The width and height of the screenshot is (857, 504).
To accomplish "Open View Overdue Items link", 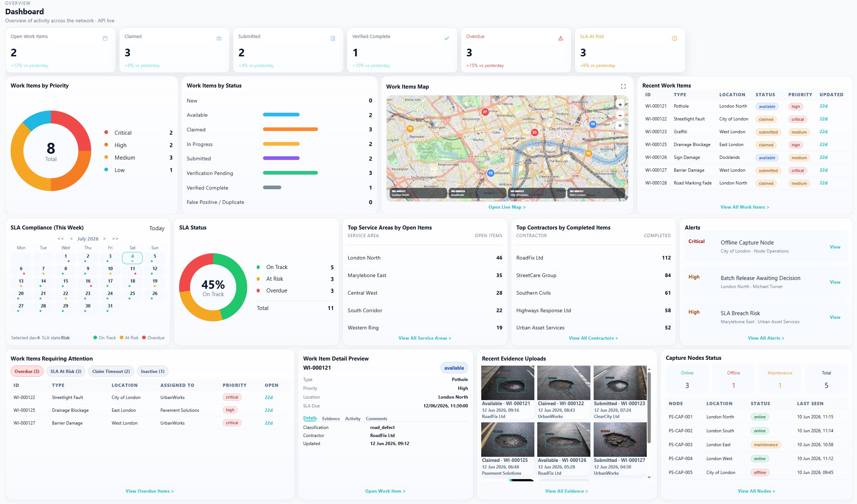I will click(x=149, y=491).
